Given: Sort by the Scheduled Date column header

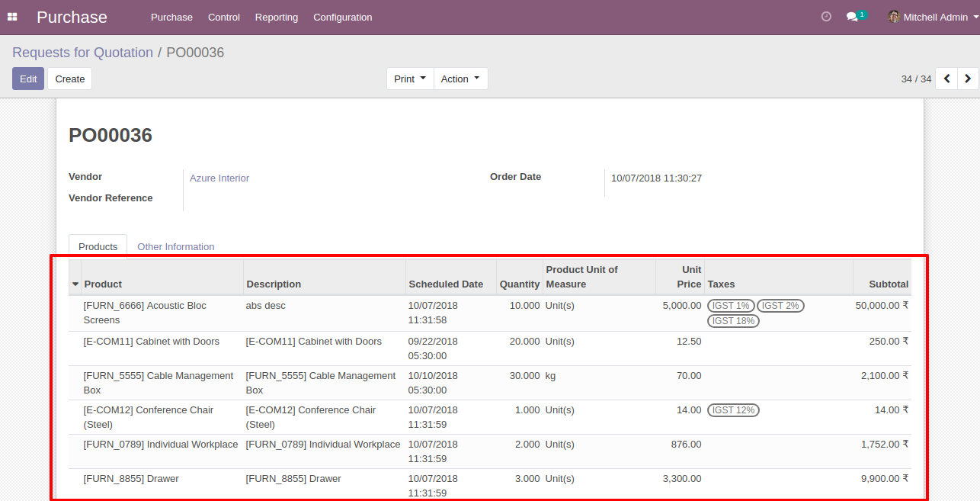Looking at the screenshot, I should click(x=446, y=284).
